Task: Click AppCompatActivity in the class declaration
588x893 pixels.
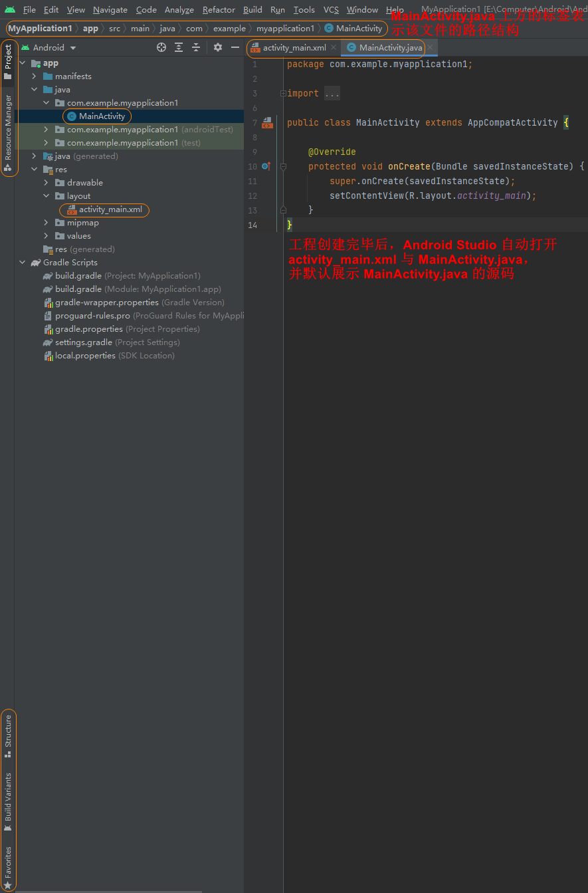Action: coord(513,123)
